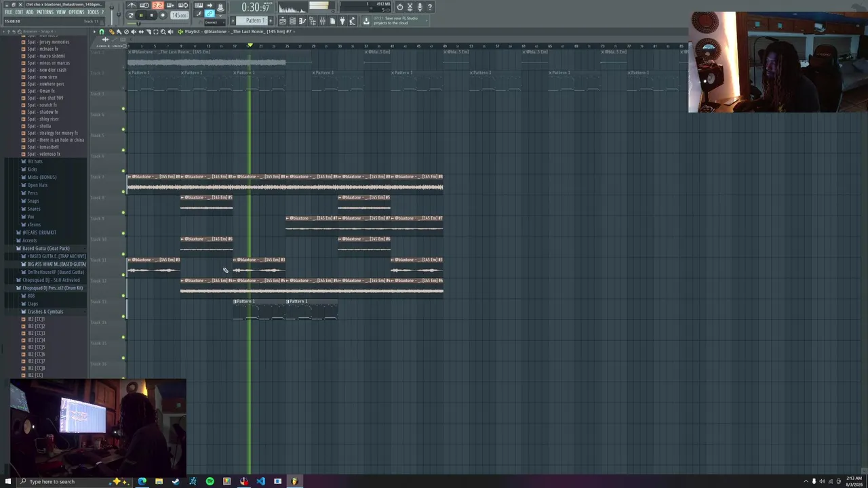
Task: Adjust the main volume slider
Action: pyautogui.click(x=111, y=15)
